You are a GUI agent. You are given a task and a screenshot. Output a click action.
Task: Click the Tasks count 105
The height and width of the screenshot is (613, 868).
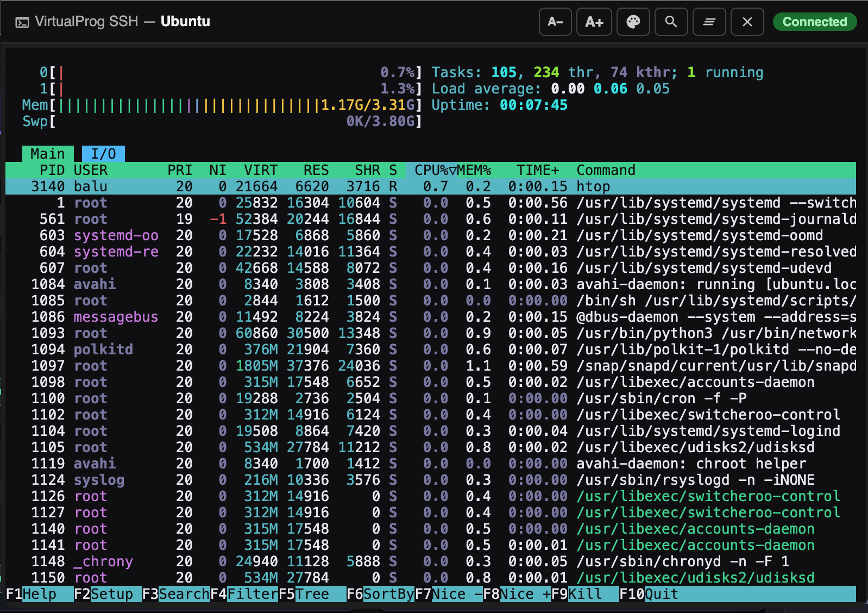point(504,72)
